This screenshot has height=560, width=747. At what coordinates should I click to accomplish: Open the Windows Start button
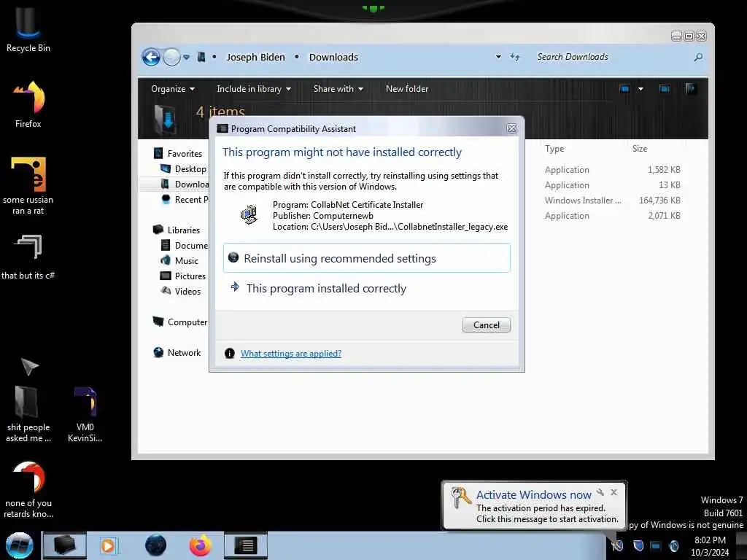point(20,545)
